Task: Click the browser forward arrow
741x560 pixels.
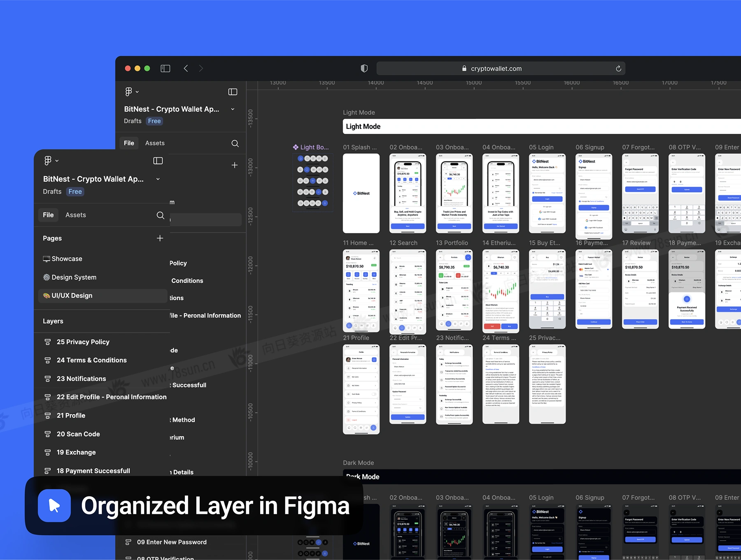Action: point(201,68)
